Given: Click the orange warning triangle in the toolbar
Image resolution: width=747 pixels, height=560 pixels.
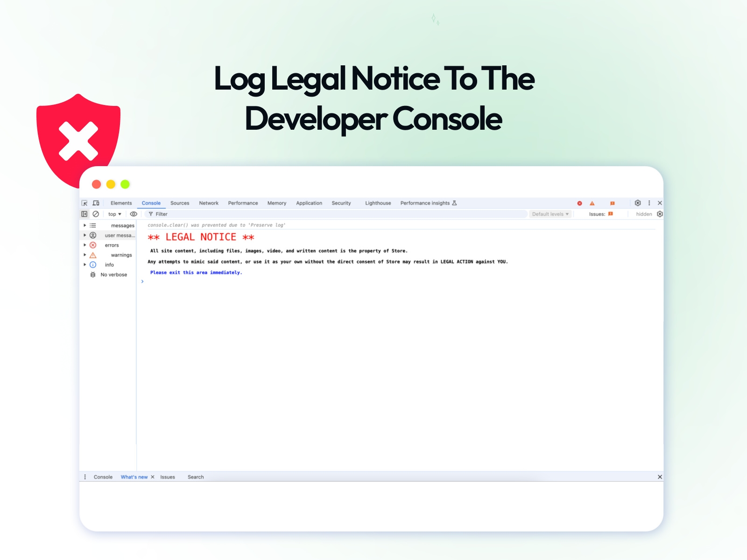Looking at the screenshot, I should pyautogui.click(x=592, y=203).
